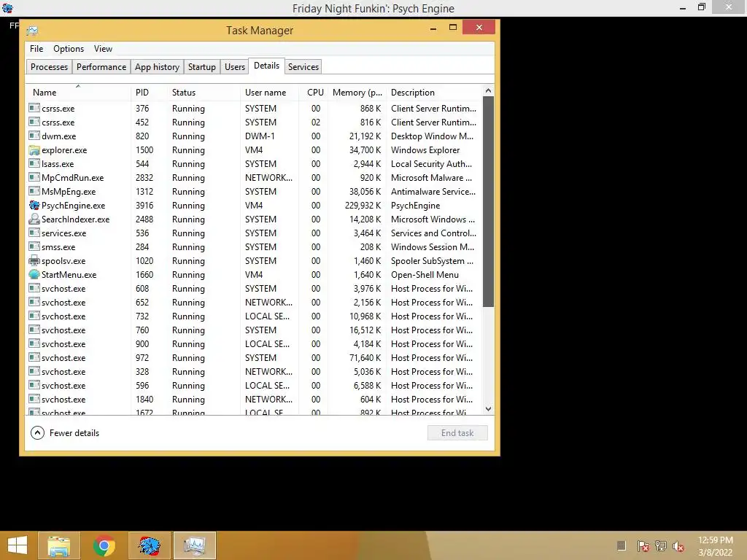The image size is (747, 560).
Task: Switch to the Processes tab
Action: 49,66
